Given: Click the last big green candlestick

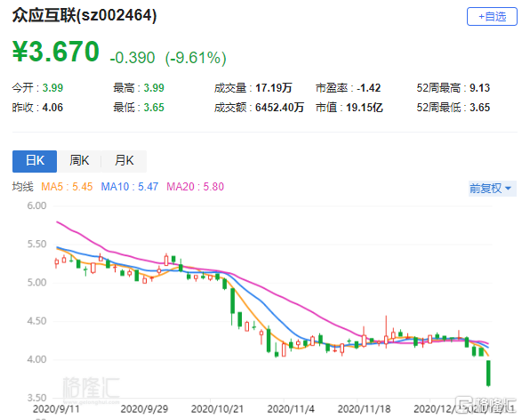Looking at the screenshot, I should (x=488, y=373).
